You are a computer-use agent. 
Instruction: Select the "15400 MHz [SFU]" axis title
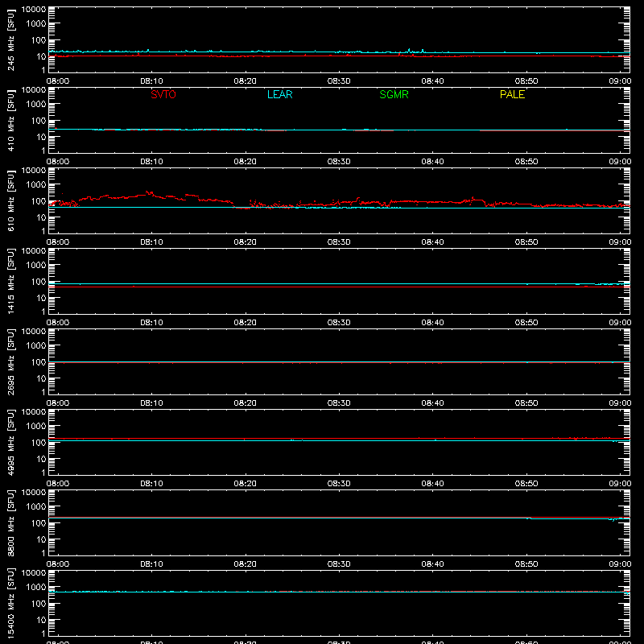coord(11,603)
